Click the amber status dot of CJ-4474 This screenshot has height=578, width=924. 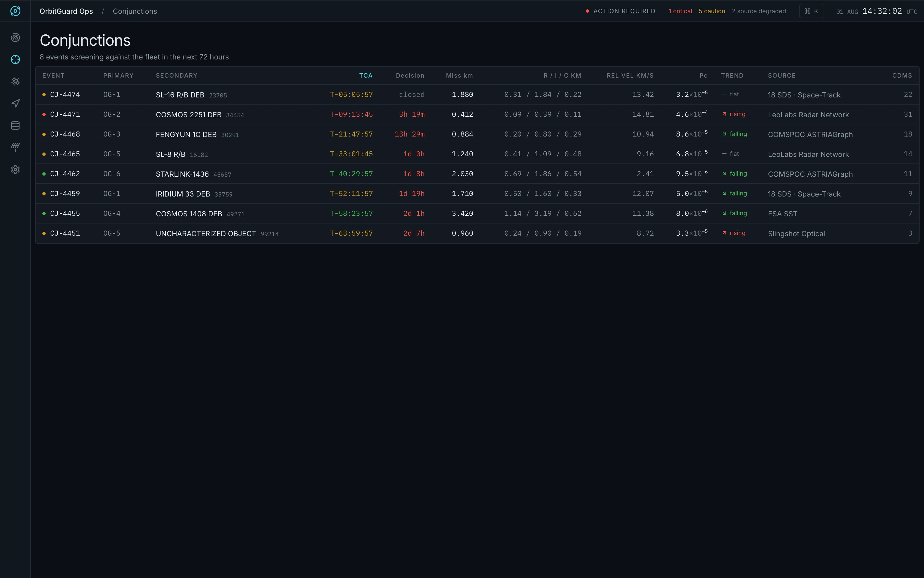click(44, 94)
